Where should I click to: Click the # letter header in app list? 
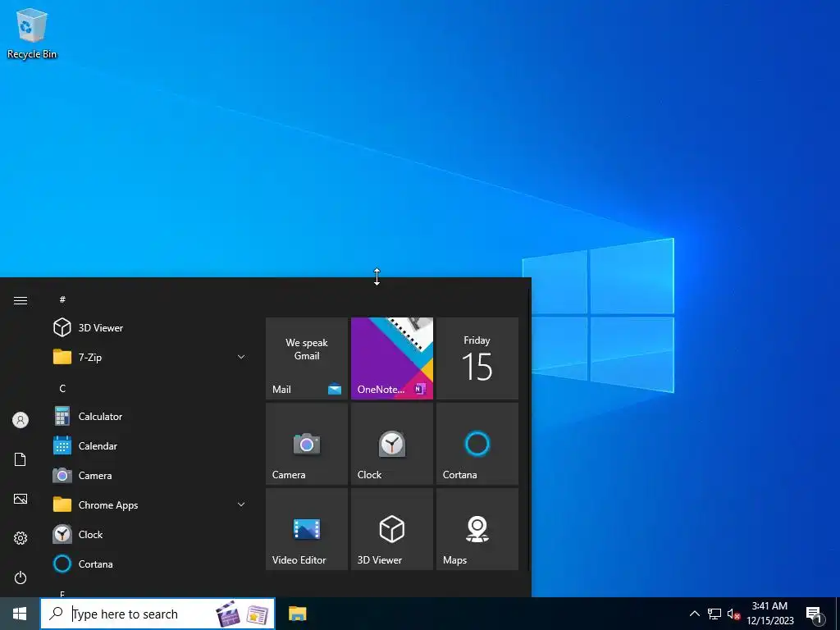coord(62,299)
